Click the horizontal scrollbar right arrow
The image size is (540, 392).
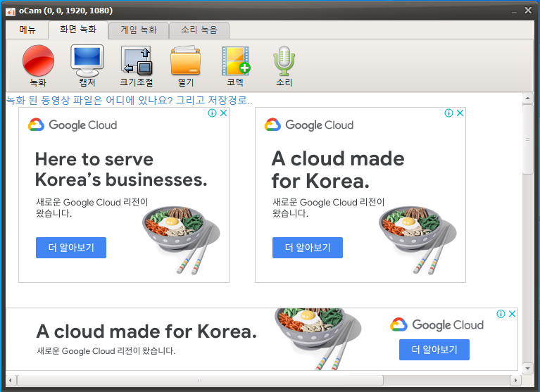point(515,380)
